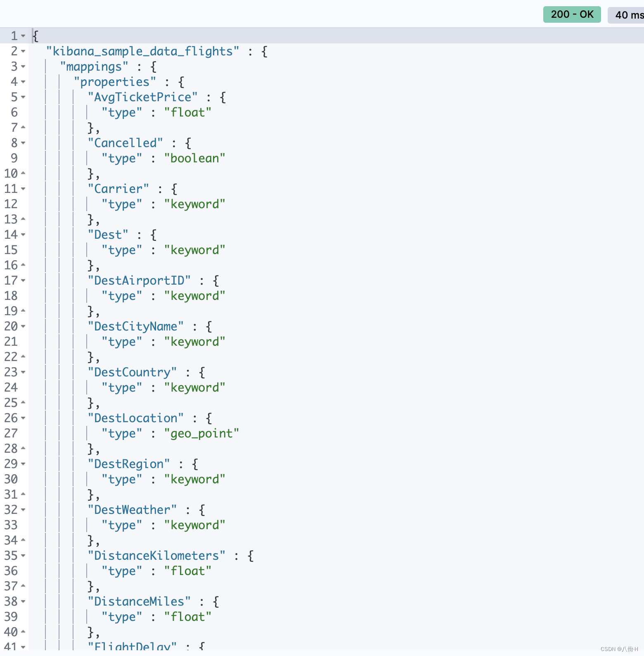Click line number 39 in gutter
This screenshot has height=656, width=644.
[11, 617]
